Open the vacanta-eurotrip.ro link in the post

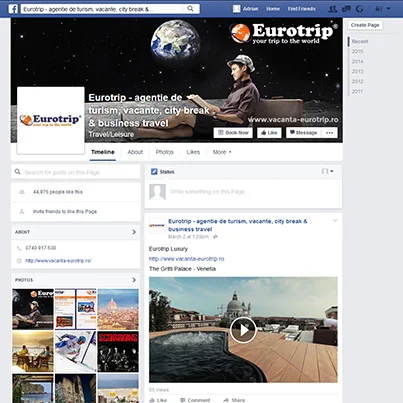tap(186, 259)
